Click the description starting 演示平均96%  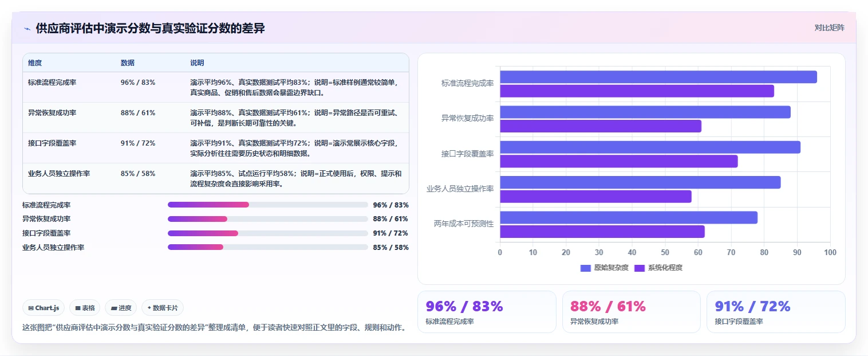coord(296,88)
